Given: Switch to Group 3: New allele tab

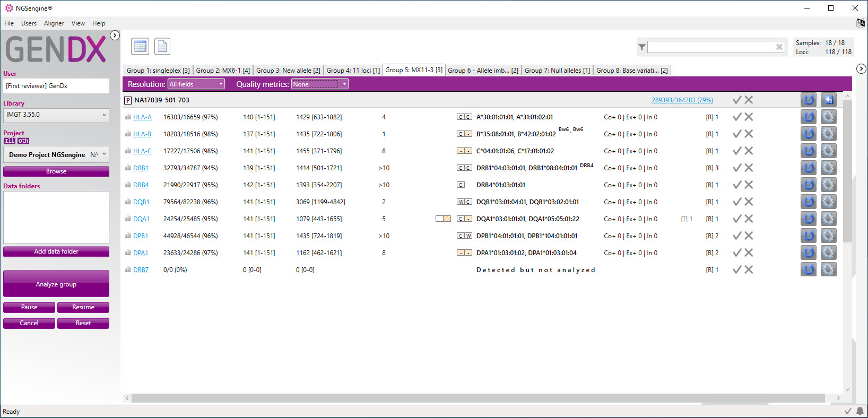Looking at the screenshot, I should click(288, 71).
